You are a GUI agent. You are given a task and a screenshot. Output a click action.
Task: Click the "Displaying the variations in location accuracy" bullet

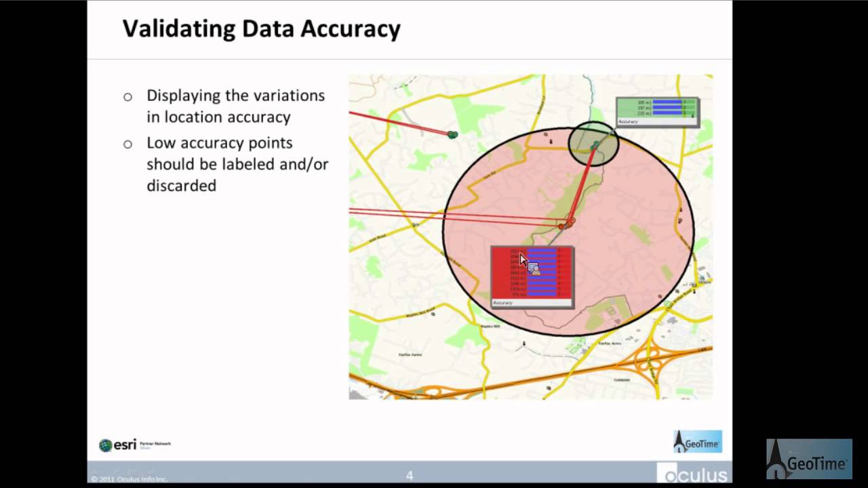click(235, 106)
